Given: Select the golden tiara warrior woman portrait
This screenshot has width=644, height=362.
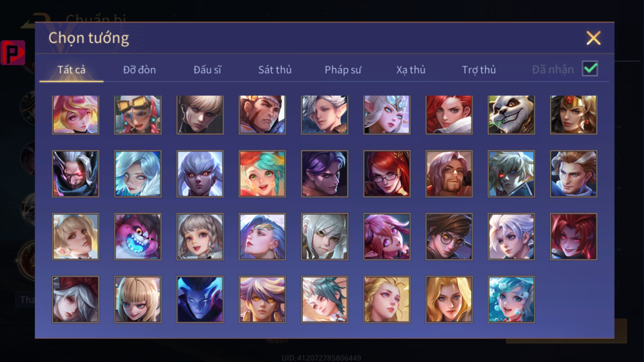Looking at the screenshot, I should click(x=573, y=115).
